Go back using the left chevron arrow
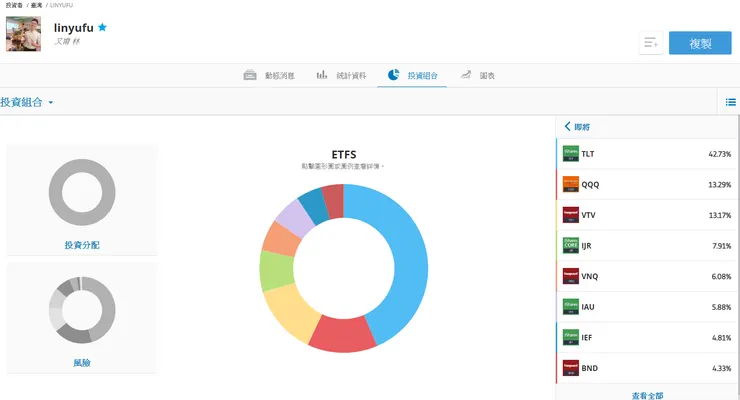 (567, 126)
